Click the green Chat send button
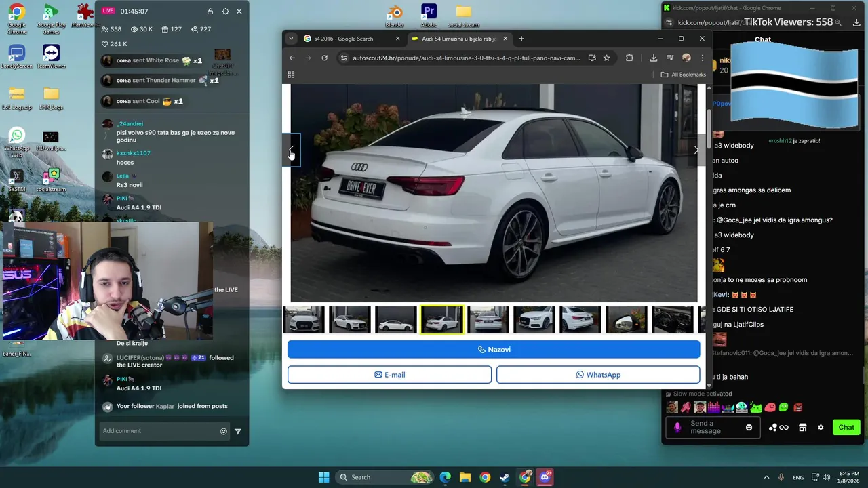868x488 pixels. [846, 428]
